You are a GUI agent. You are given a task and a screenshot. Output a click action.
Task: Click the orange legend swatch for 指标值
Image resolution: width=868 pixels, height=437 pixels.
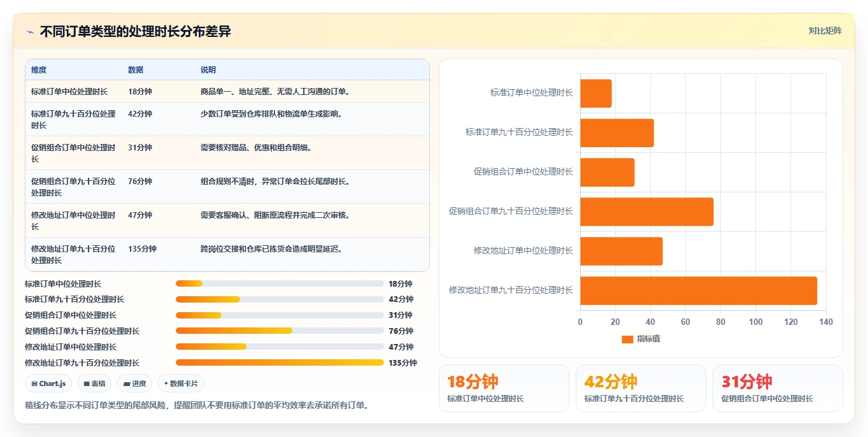627,339
